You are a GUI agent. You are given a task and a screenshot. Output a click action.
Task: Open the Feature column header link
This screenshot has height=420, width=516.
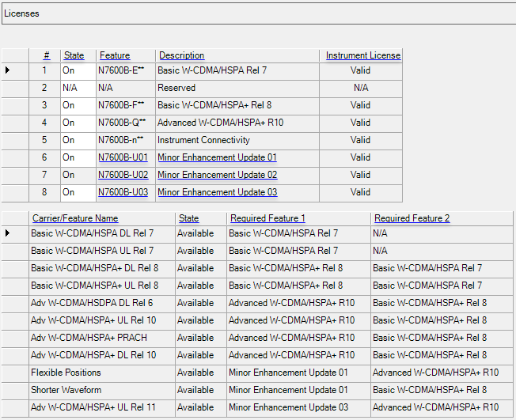tap(115, 55)
